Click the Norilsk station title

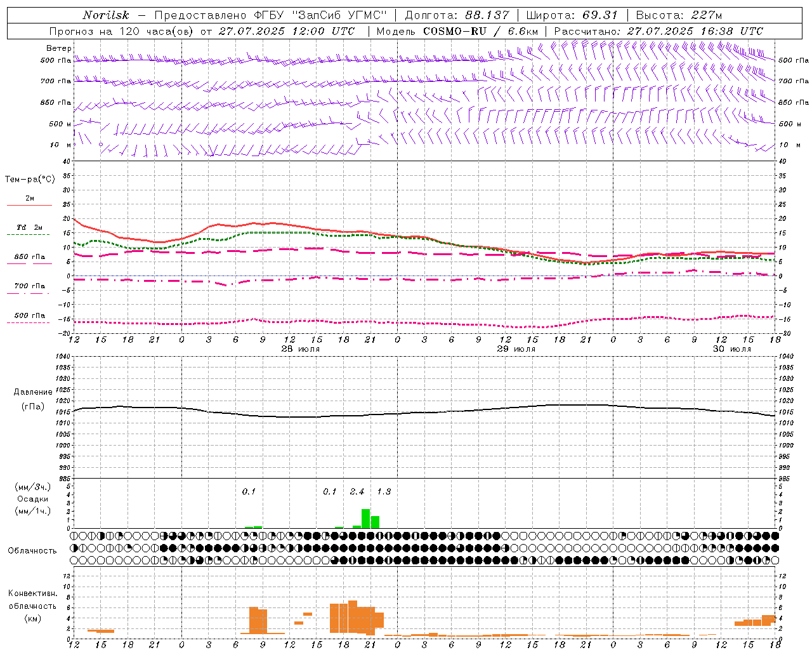click(106, 15)
